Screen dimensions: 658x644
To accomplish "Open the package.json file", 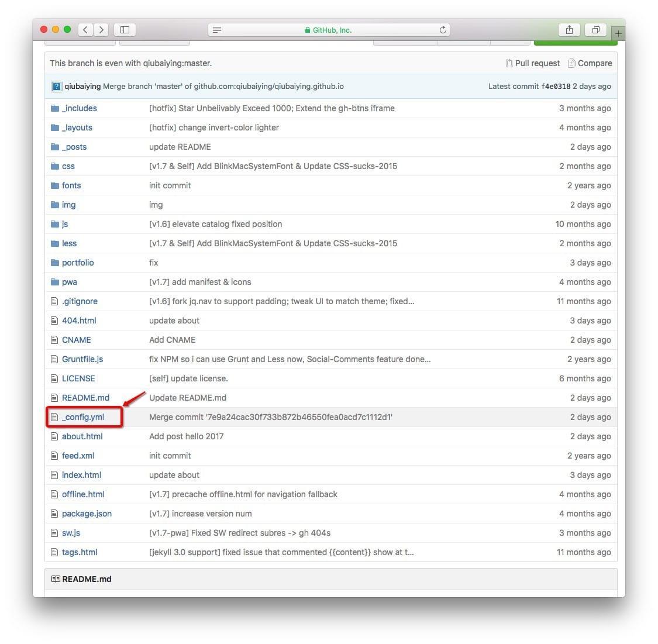I will coord(87,514).
